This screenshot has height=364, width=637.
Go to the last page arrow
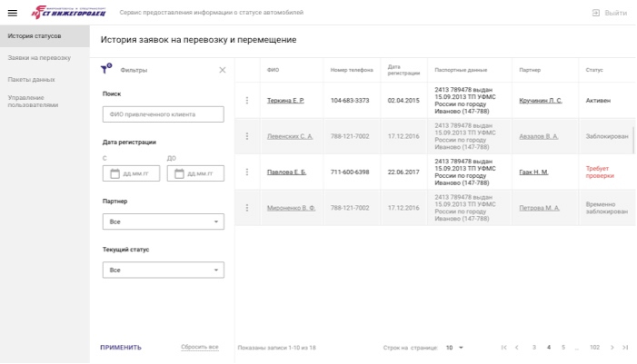coord(625,348)
